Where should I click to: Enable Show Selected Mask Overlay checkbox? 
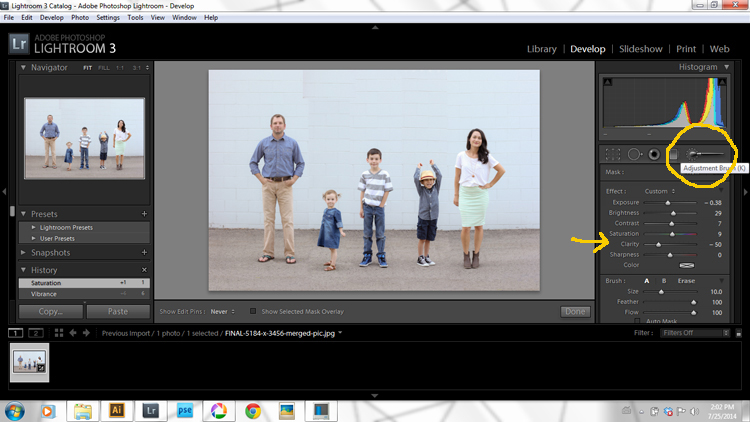coord(253,311)
